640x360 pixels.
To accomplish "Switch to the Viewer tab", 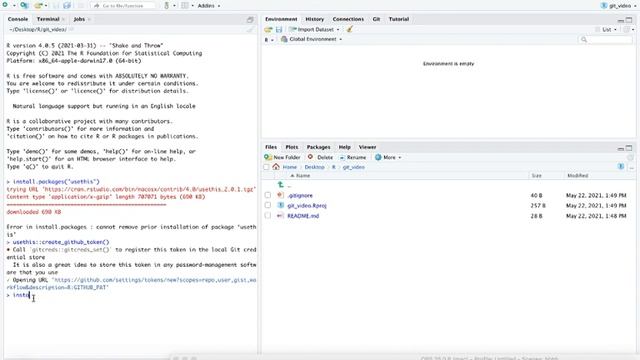I will click(367, 147).
